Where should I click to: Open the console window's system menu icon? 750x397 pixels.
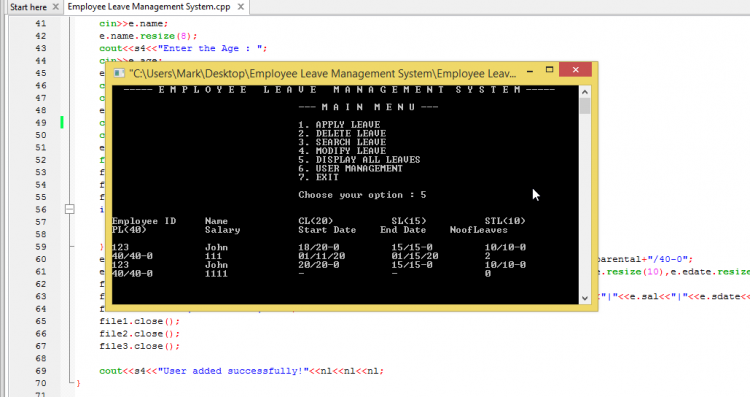[119, 73]
